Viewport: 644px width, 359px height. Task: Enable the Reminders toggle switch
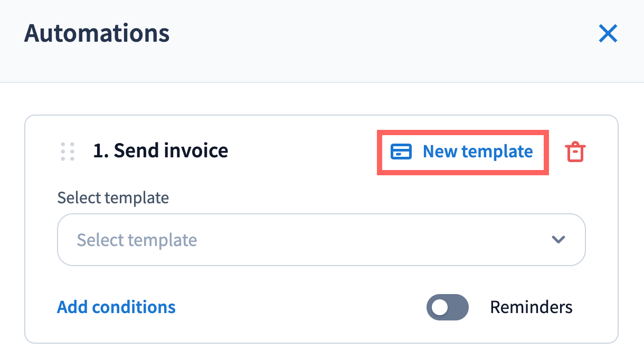(447, 307)
